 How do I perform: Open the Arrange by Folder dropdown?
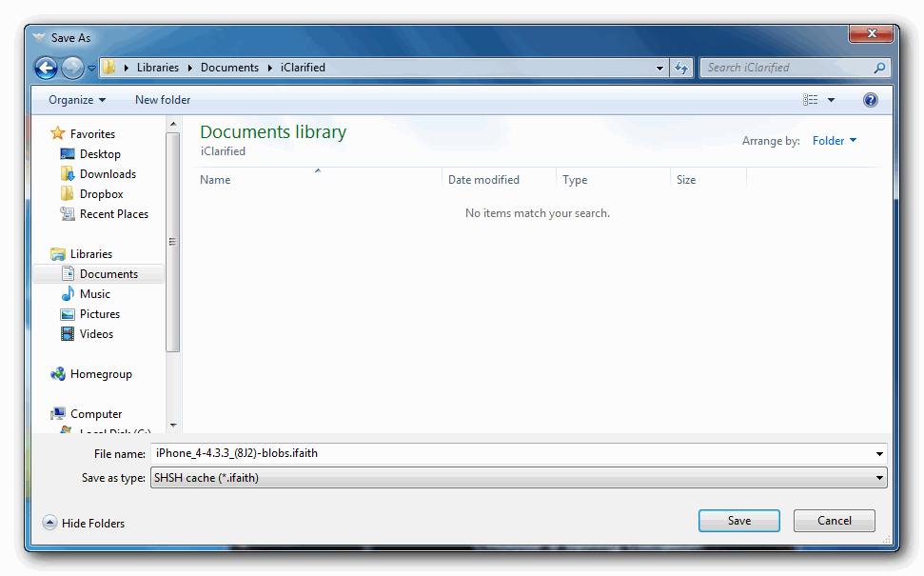(x=835, y=141)
